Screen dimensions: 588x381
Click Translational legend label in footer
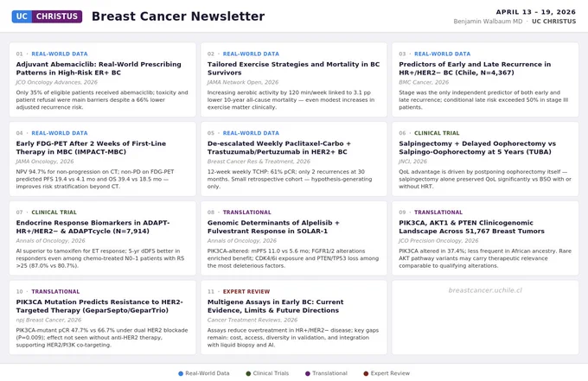pyautogui.click(x=330, y=373)
